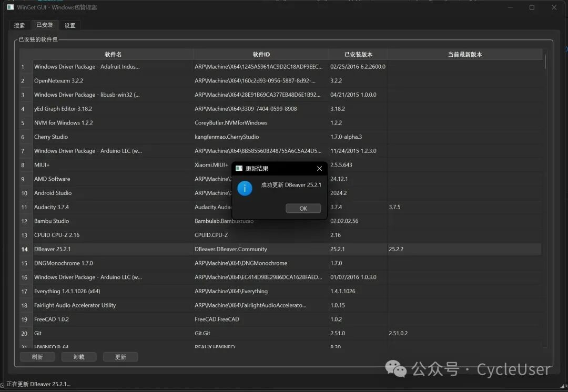Click row header number 14
Screen dimensions: 568x392
[x=25, y=249]
